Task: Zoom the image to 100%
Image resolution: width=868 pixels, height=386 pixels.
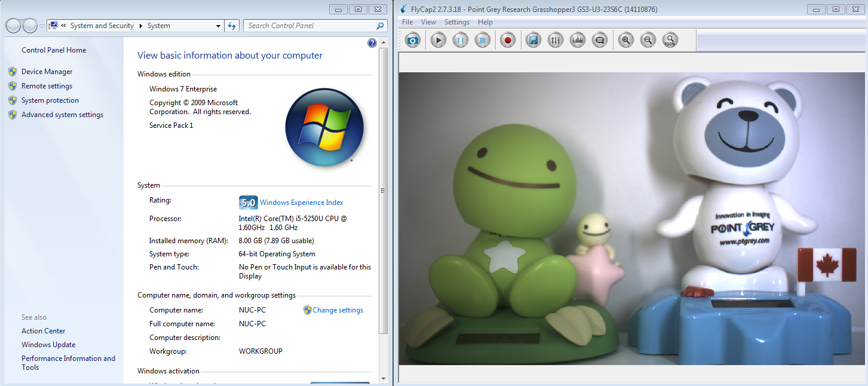Action: pyautogui.click(x=671, y=39)
